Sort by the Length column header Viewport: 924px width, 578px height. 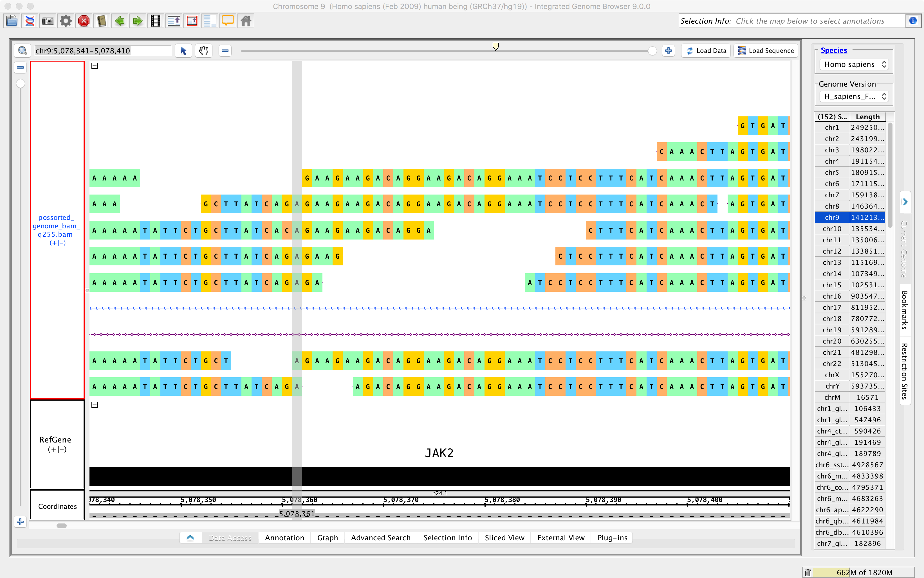point(867,117)
